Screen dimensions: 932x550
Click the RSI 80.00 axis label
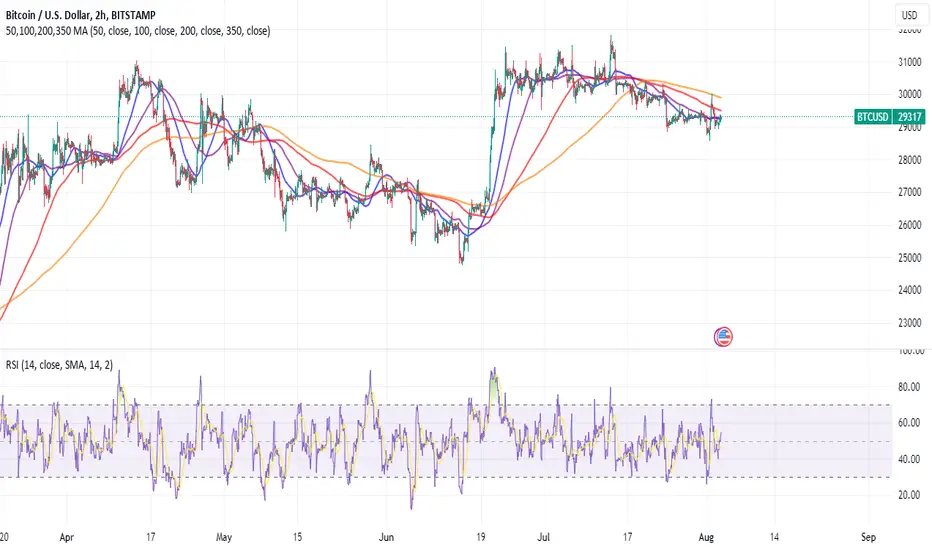coord(909,387)
